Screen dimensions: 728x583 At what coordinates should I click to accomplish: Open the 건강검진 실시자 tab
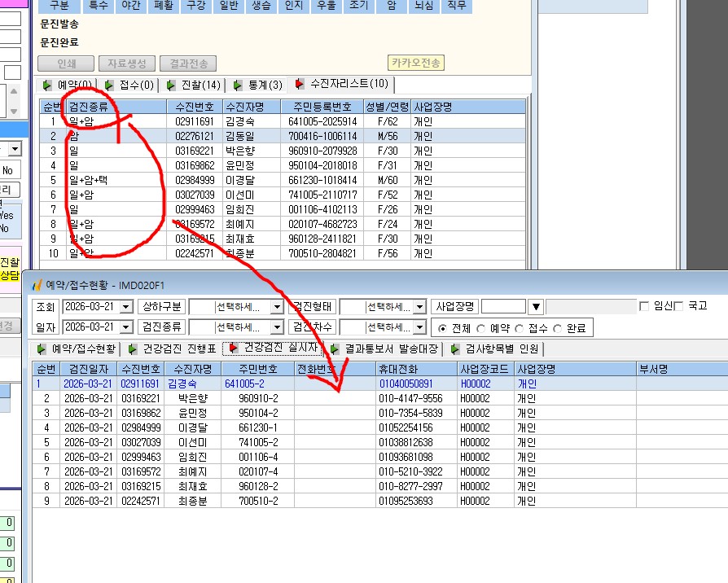click(x=274, y=348)
